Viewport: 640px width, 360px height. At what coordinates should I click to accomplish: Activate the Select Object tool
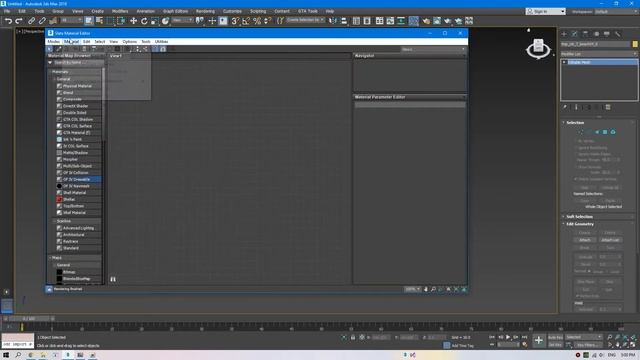coord(89,21)
